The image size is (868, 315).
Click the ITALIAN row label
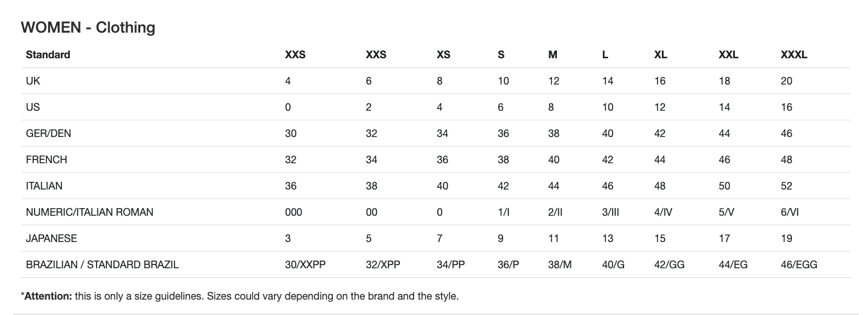[x=44, y=186]
